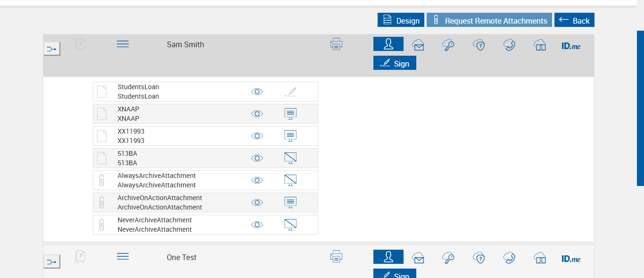644x278 pixels.
Task: Click the key password icon for Sam Smith
Action: tap(448, 45)
